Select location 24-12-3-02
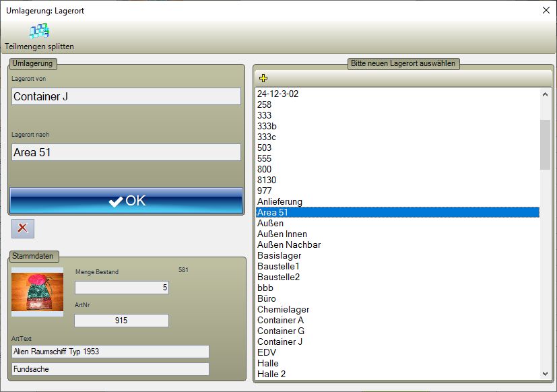The image size is (557, 392). point(397,94)
